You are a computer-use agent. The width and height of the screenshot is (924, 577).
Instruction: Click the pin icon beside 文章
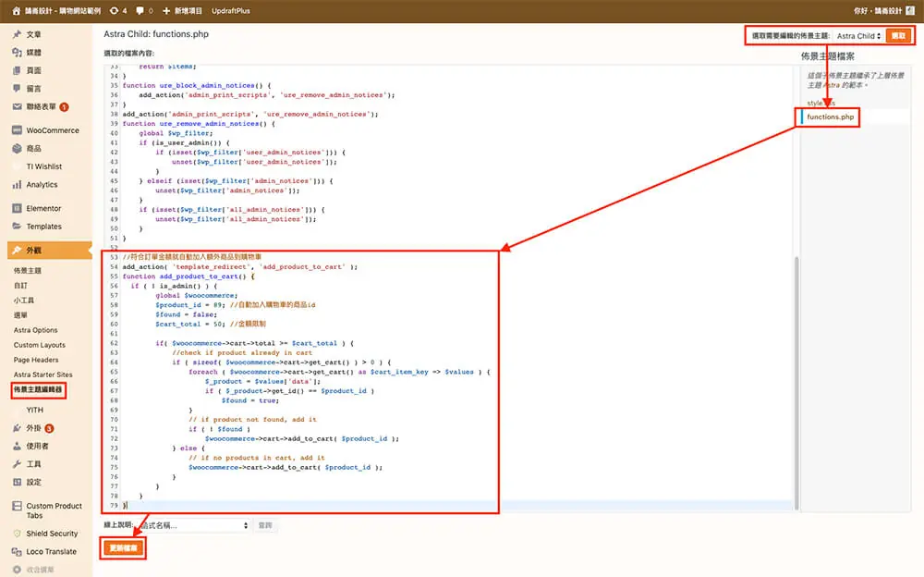point(17,34)
